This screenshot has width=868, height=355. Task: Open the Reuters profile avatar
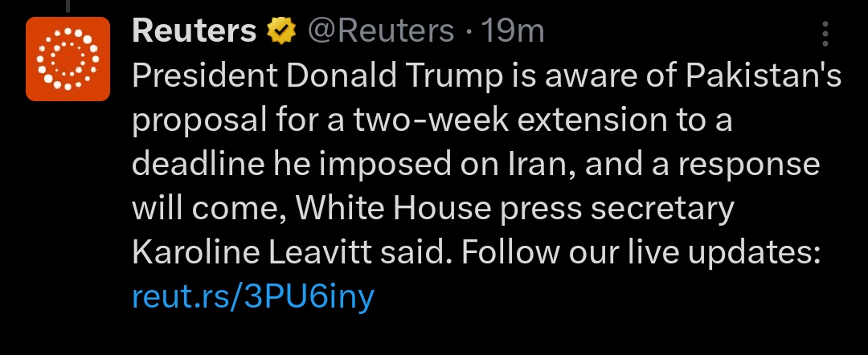68,59
